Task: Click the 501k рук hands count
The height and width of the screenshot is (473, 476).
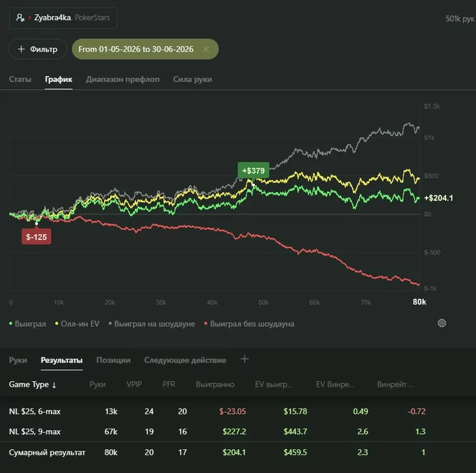Action: (460, 18)
